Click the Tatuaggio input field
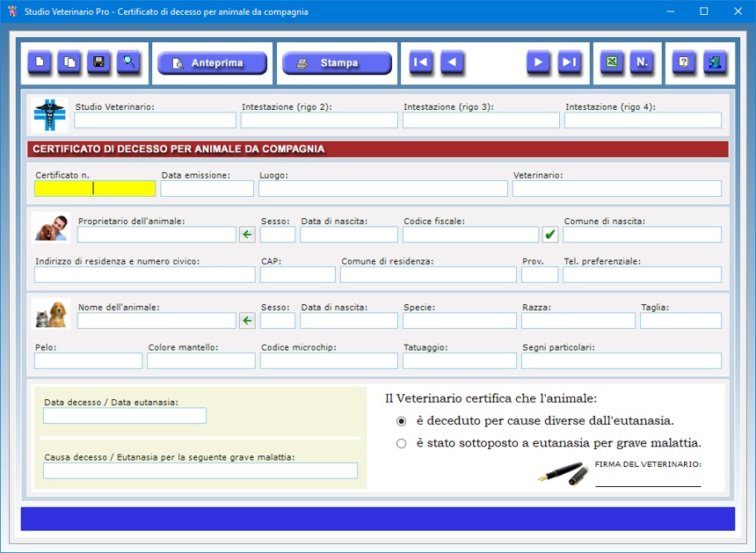The height and width of the screenshot is (553, 756). tap(460, 360)
